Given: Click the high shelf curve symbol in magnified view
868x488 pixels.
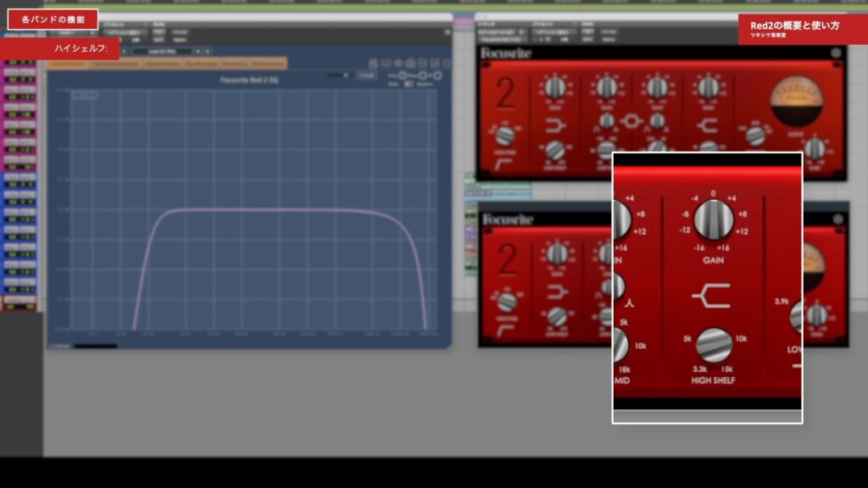Looking at the screenshot, I should coord(711,297).
